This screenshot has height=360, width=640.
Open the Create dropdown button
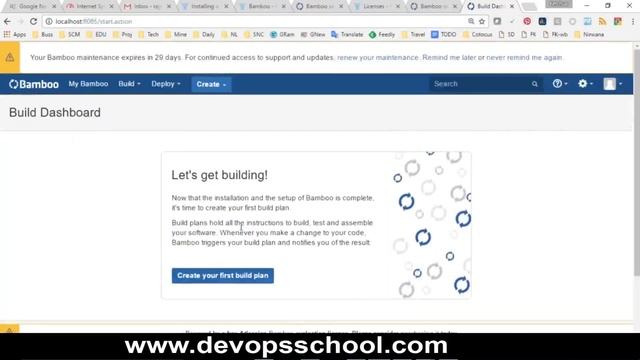(211, 84)
